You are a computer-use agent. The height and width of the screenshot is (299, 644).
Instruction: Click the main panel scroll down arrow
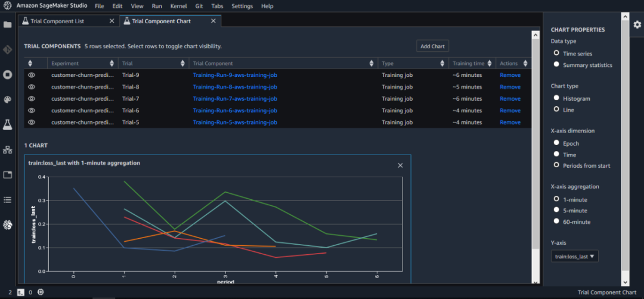pyautogui.click(x=535, y=281)
